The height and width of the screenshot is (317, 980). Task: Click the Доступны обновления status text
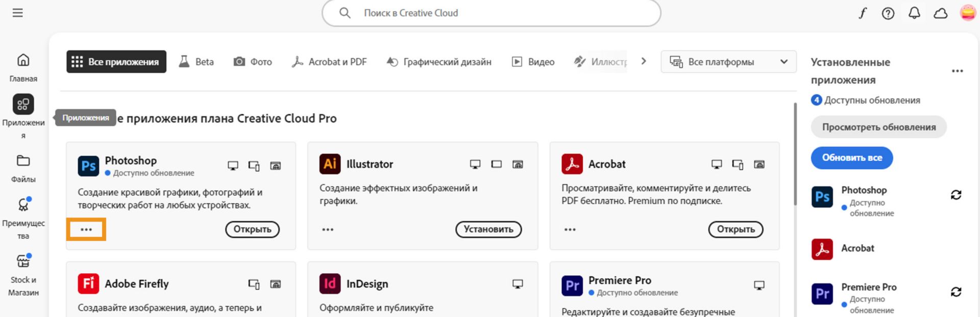tap(872, 100)
